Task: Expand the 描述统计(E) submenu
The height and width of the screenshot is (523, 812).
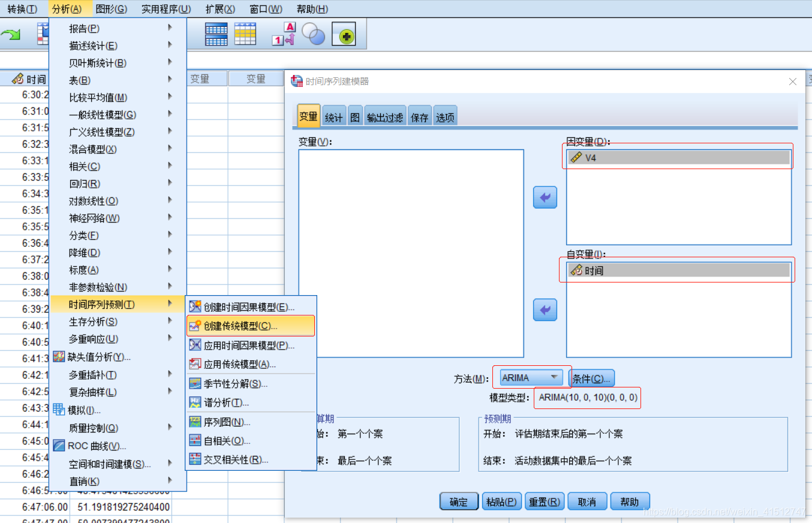Action: pyautogui.click(x=118, y=46)
